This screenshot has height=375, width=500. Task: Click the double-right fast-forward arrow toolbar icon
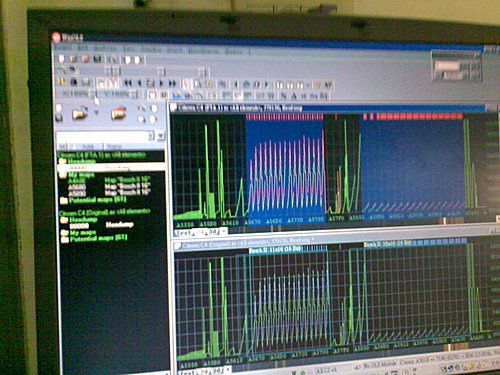[172, 83]
